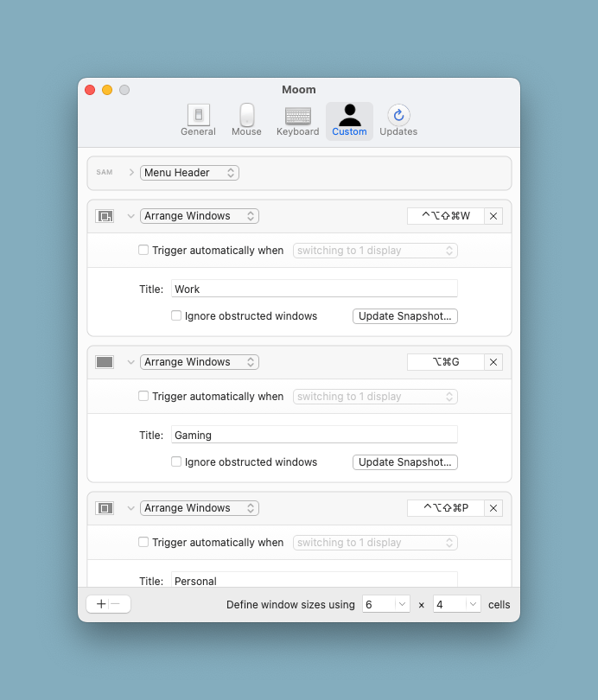This screenshot has height=700, width=598.
Task: Collapse the Gaming arrangement section
Action: click(x=130, y=362)
